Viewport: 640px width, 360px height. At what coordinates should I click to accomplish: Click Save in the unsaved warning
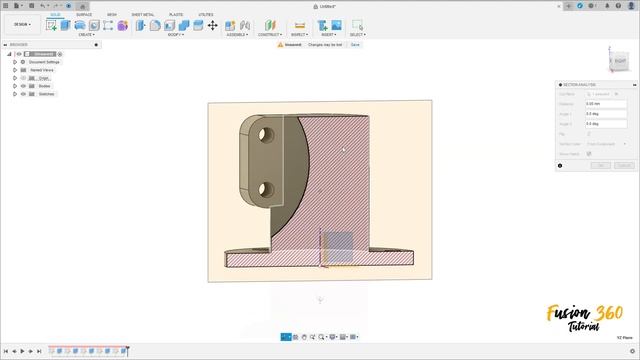[355, 44]
